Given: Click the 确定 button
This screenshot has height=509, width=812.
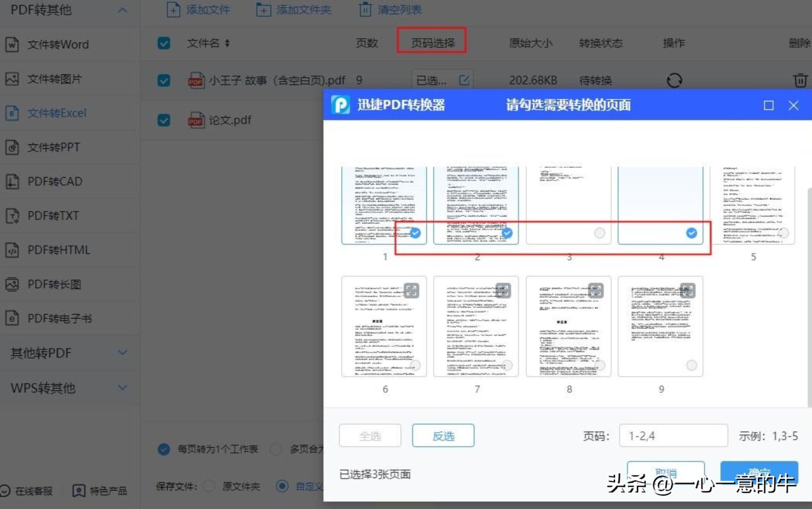Looking at the screenshot, I should tap(759, 473).
